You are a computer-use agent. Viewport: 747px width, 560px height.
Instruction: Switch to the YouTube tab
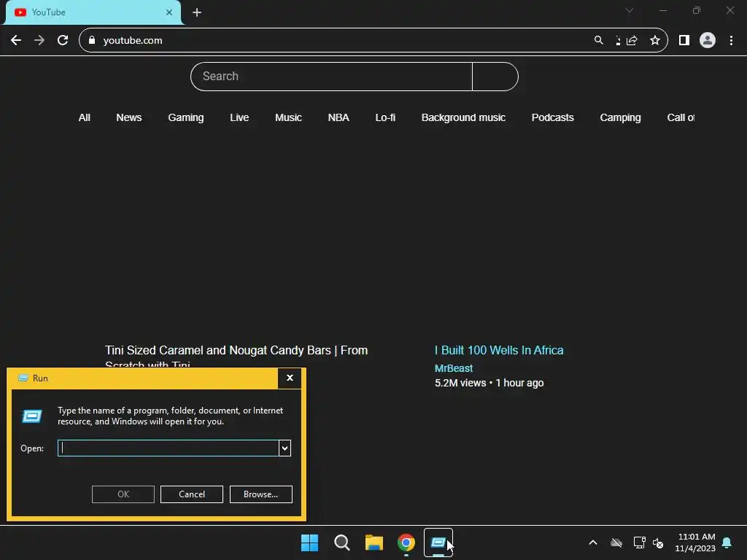pyautogui.click(x=93, y=12)
